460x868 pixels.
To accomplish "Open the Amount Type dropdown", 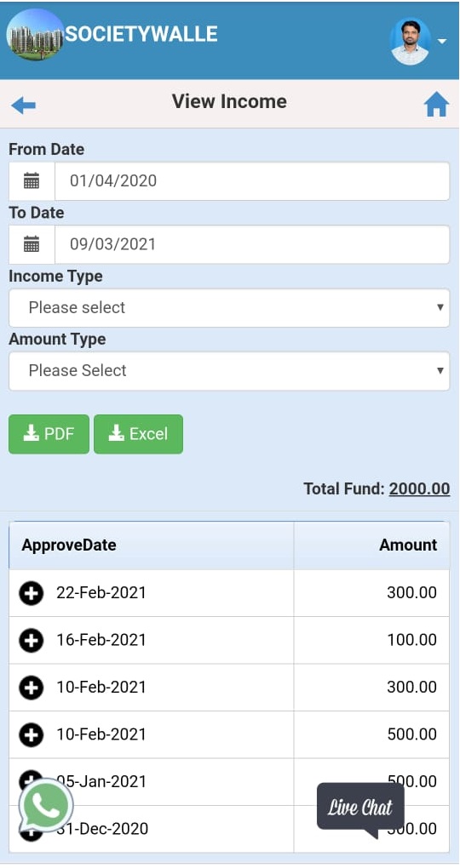I will click(x=229, y=370).
